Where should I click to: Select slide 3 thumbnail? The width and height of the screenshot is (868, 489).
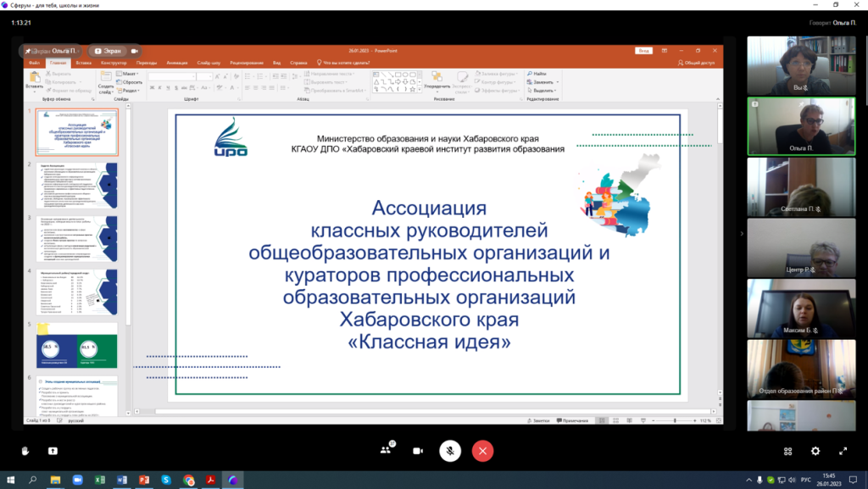pyautogui.click(x=77, y=239)
